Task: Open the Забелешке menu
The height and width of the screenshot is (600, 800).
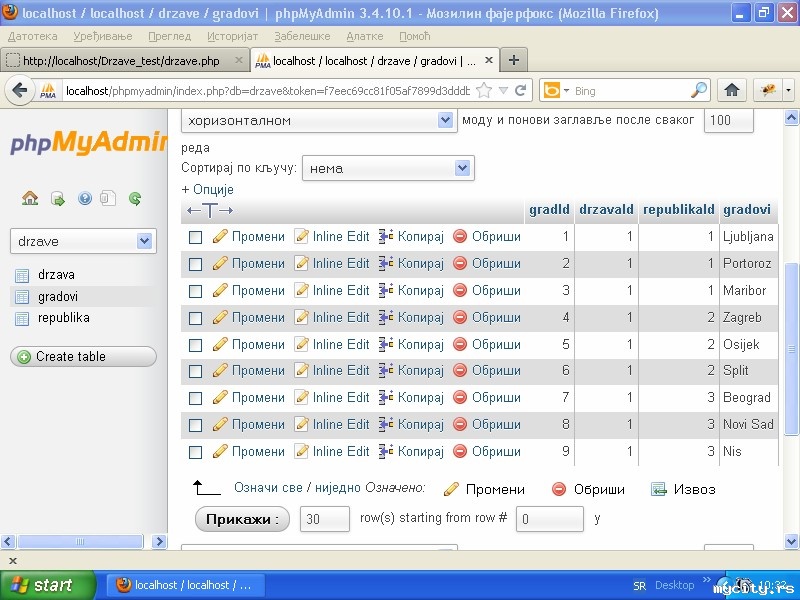Action: [303, 36]
